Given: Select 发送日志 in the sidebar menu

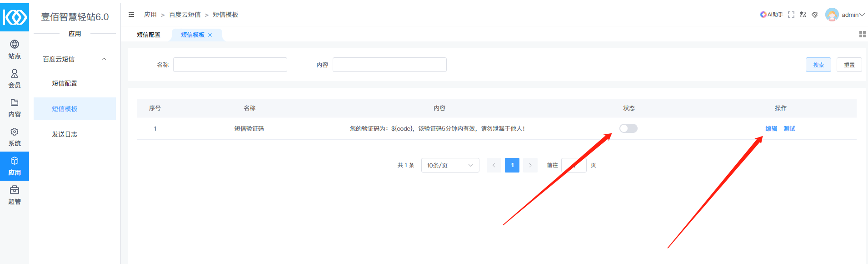Looking at the screenshot, I should [65, 134].
